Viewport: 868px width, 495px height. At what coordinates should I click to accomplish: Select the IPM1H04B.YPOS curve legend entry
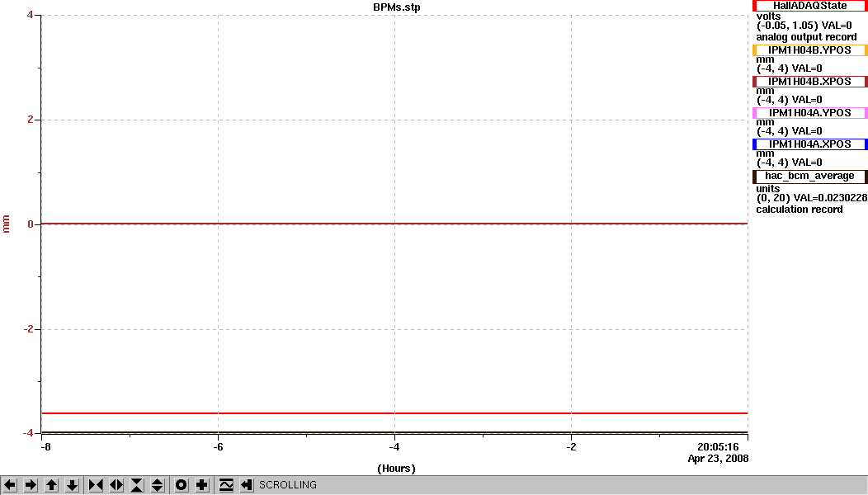coord(810,50)
